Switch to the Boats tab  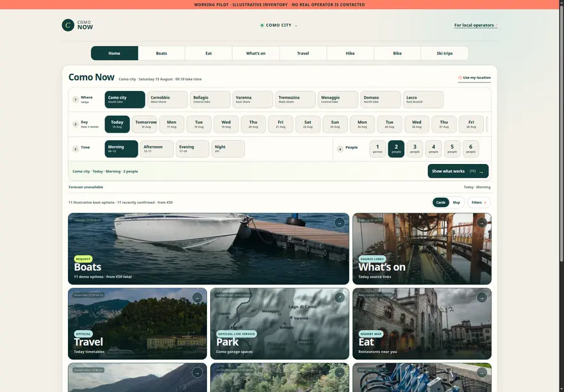point(162,53)
